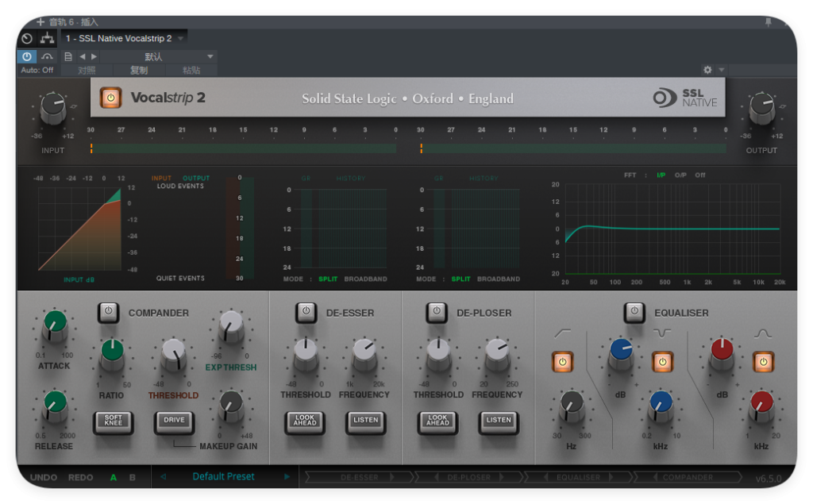Click the De-Ploser Threshold knob
The image size is (813, 504).
pyautogui.click(x=438, y=354)
